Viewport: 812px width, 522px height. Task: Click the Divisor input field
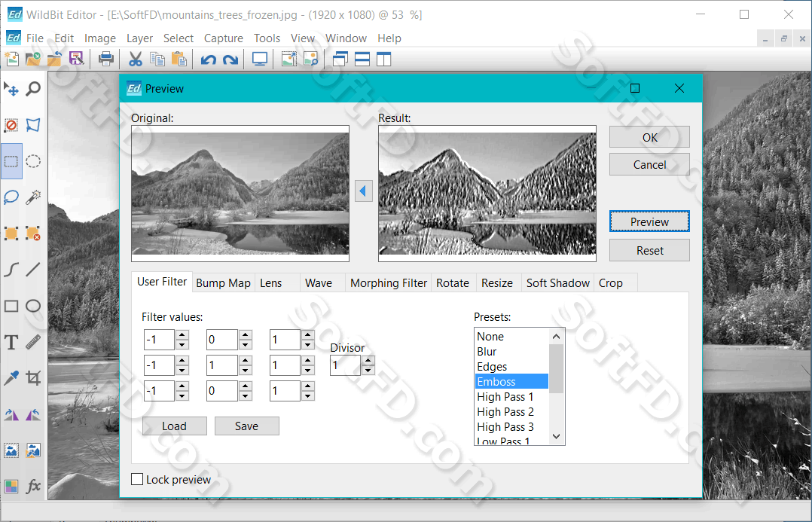pyautogui.click(x=346, y=365)
